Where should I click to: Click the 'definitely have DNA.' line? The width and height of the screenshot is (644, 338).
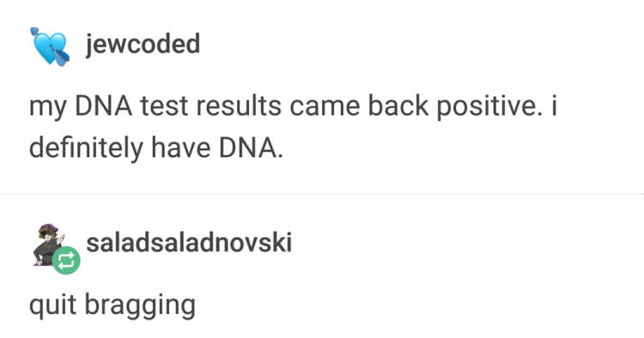pos(156,147)
